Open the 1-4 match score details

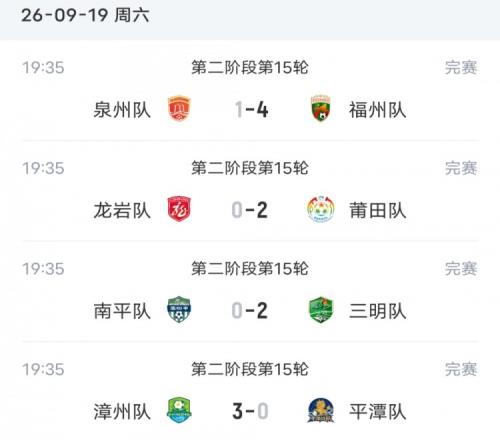click(251, 109)
